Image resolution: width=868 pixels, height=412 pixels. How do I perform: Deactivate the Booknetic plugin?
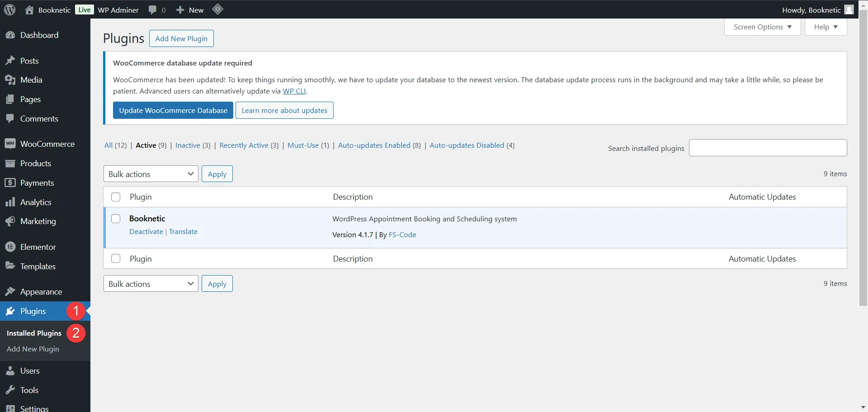point(146,231)
